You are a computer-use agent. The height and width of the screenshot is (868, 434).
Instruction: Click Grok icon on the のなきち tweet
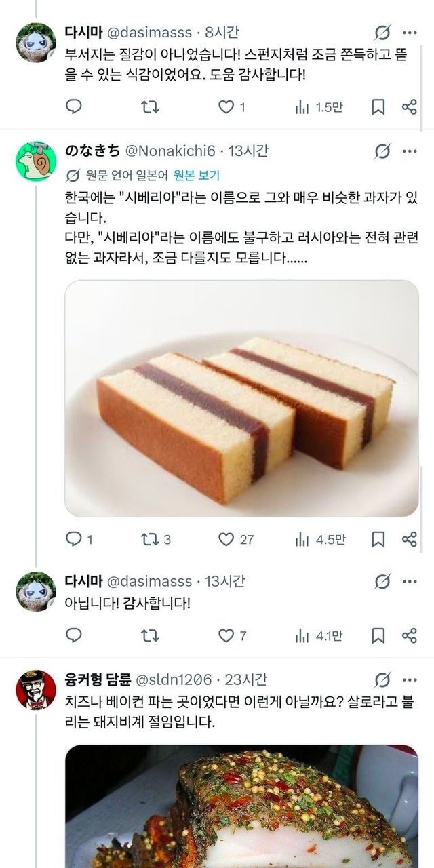[x=382, y=151]
